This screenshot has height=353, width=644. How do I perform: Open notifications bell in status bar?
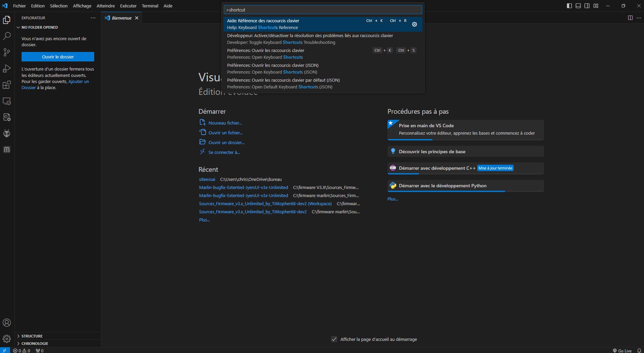click(639, 350)
